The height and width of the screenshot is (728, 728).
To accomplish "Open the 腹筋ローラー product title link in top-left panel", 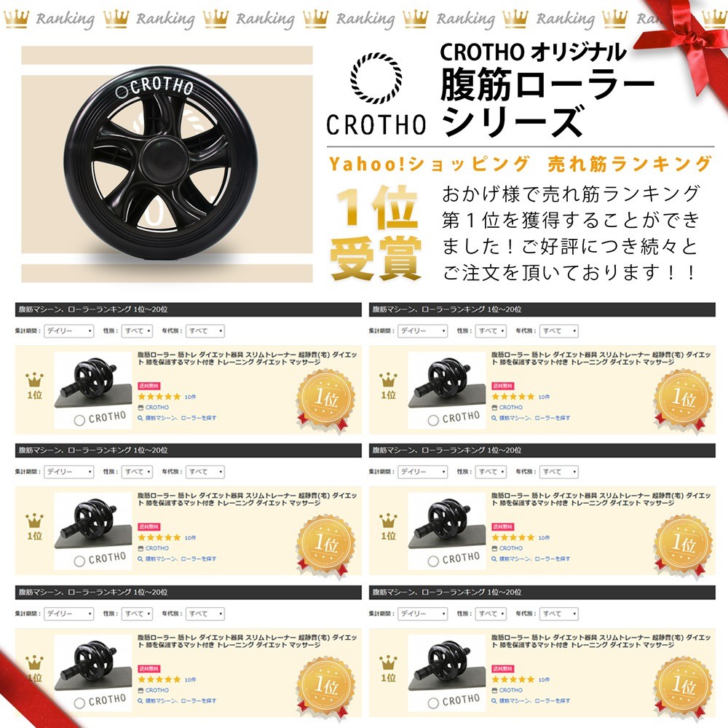I will pos(248,358).
